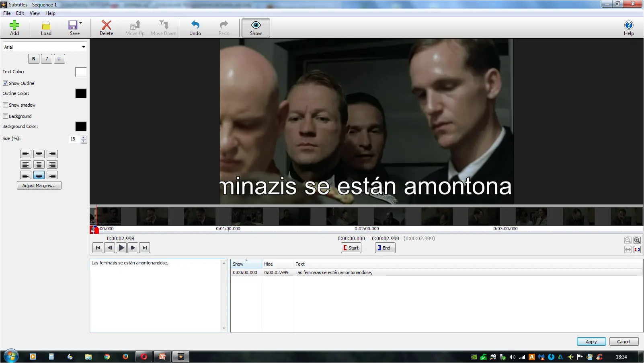Zoom the timeline to the selection
This screenshot has height=363, width=644.
(637, 250)
